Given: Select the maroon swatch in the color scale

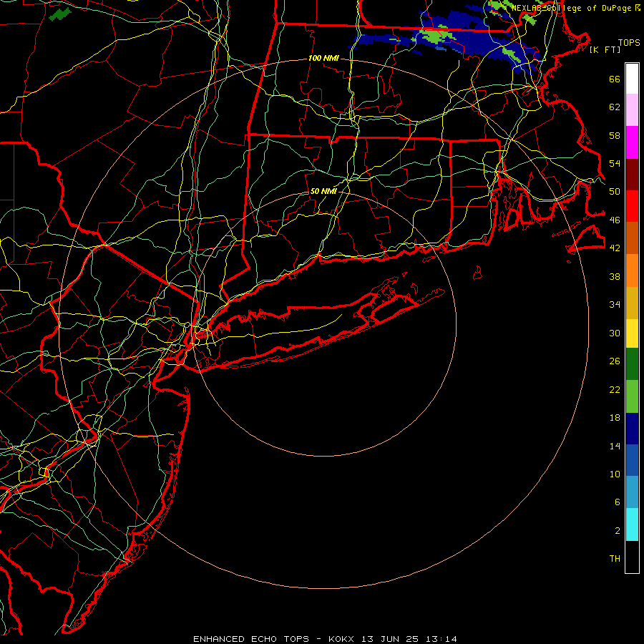Looking at the screenshot, I should tap(632, 175).
